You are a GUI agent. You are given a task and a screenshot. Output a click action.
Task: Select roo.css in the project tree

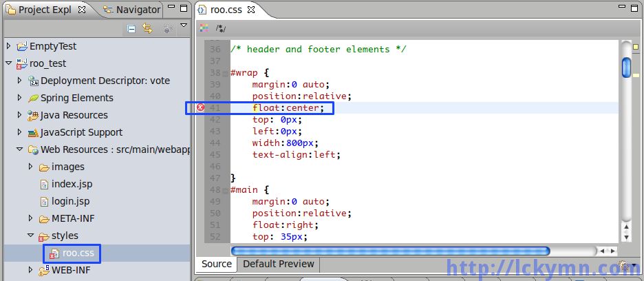[78, 253]
